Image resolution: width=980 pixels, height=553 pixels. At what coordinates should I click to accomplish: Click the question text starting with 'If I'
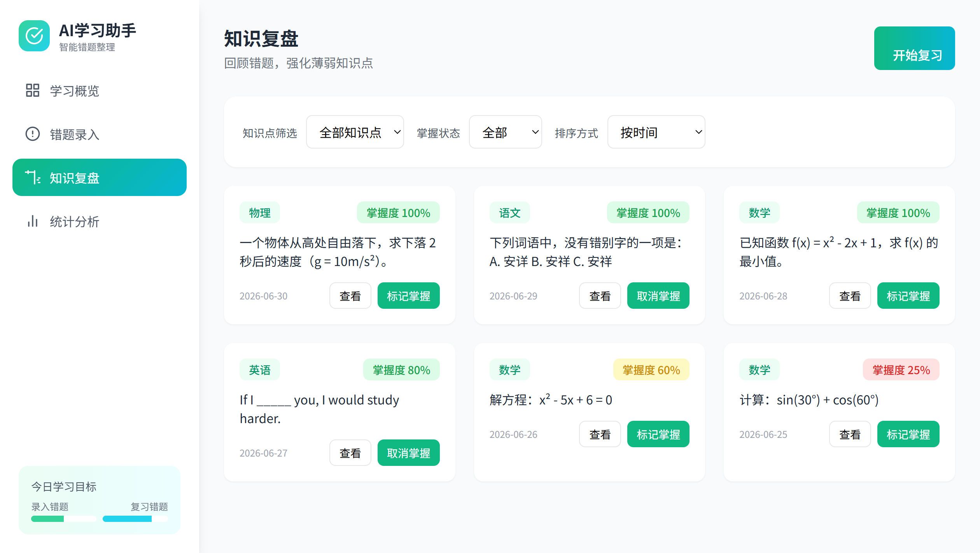(319, 409)
